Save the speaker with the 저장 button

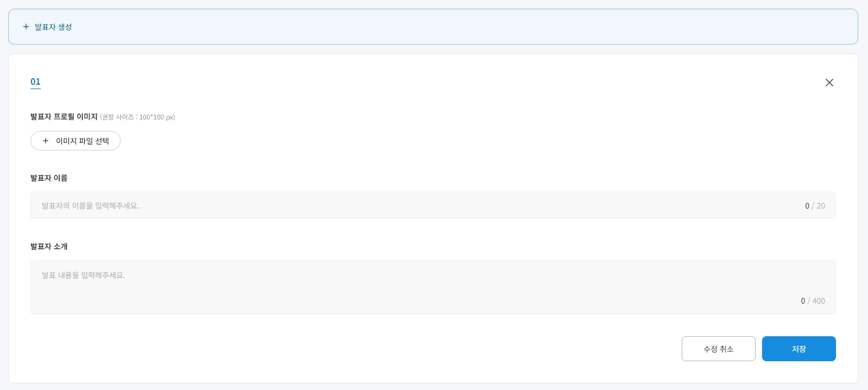tap(798, 349)
